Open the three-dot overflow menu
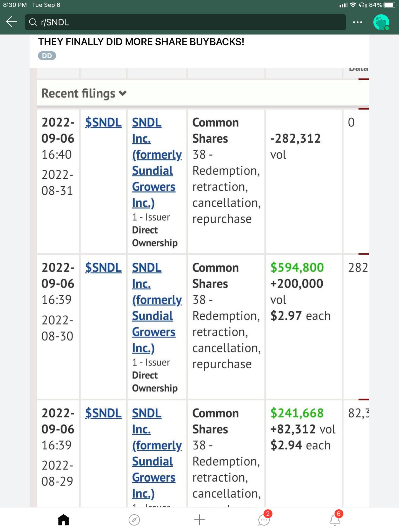The image size is (399, 532). tap(357, 22)
